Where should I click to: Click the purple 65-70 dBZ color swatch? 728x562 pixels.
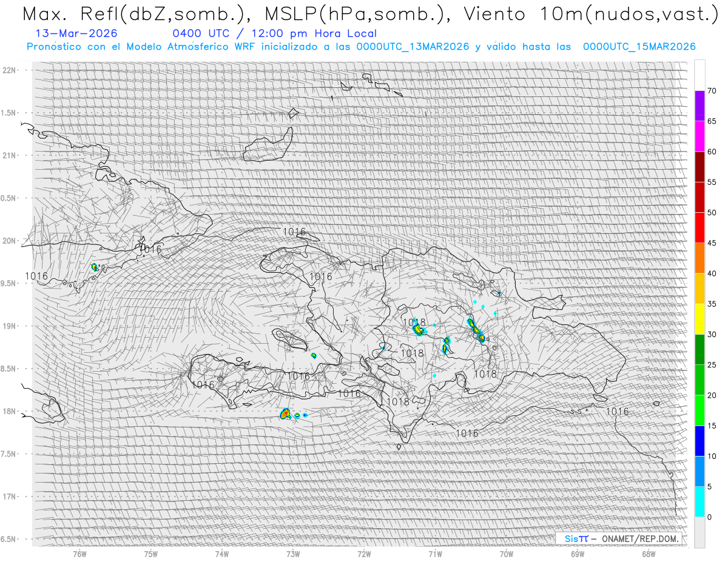pyautogui.click(x=699, y=106)
